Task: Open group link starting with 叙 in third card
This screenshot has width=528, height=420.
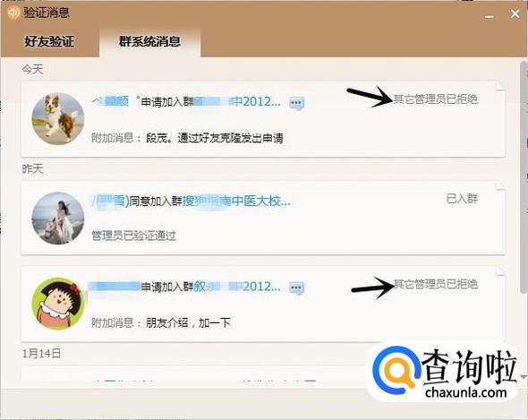Action: pos(237,287)
